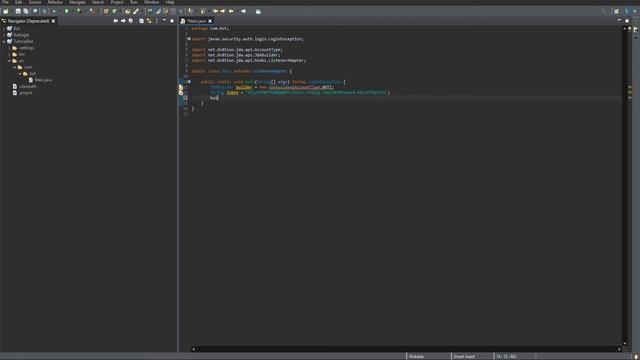The image size is (640, 360).
Task: Click warning marker beside token line
Action: pos(181,93)
